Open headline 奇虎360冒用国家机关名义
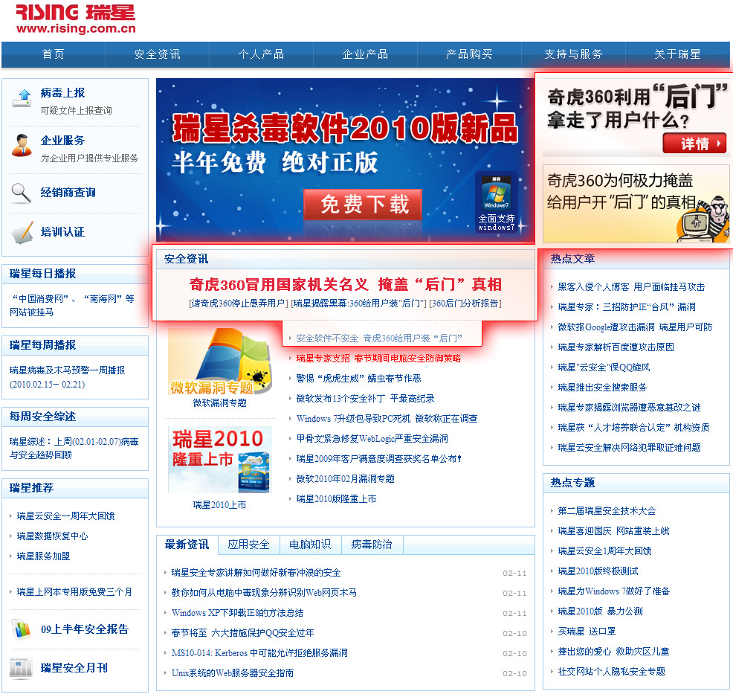 [x=346, y=284]
